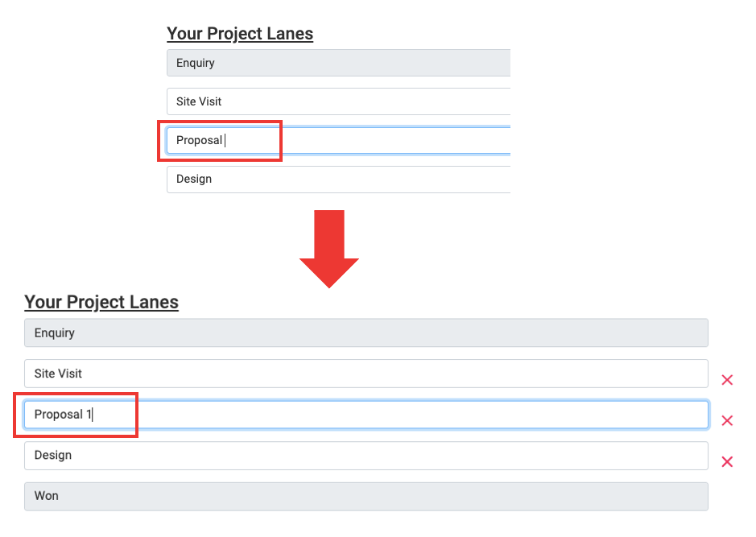Place cursor right after upper "Proposal" text
The width and height of the screenshot is (756, 537).
click(224, 140)
